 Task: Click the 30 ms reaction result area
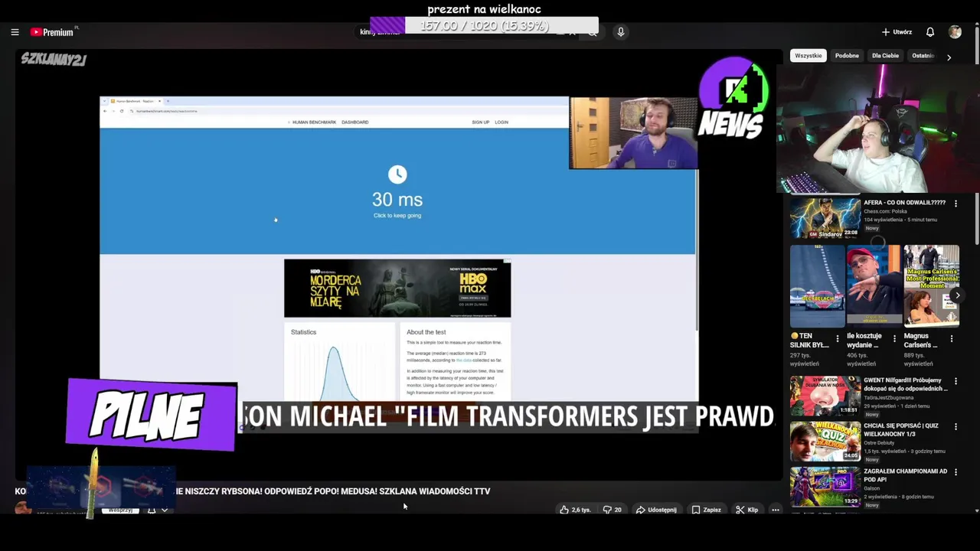(x=397, y=191)
